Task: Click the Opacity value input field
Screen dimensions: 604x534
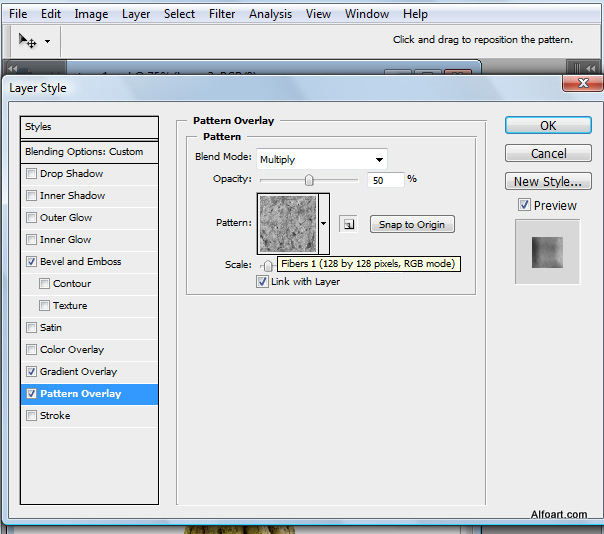Action: pyautogui.click(x=385, y=180)
